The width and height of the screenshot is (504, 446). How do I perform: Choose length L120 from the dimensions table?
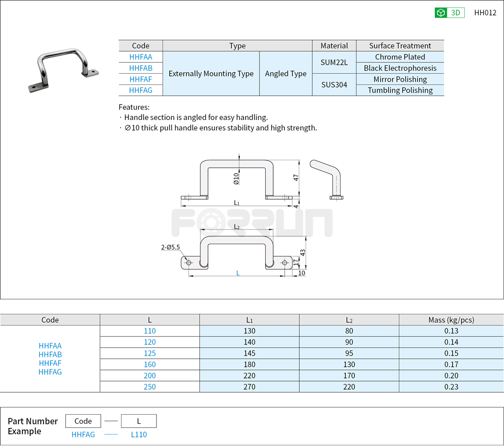click(150, 342)
